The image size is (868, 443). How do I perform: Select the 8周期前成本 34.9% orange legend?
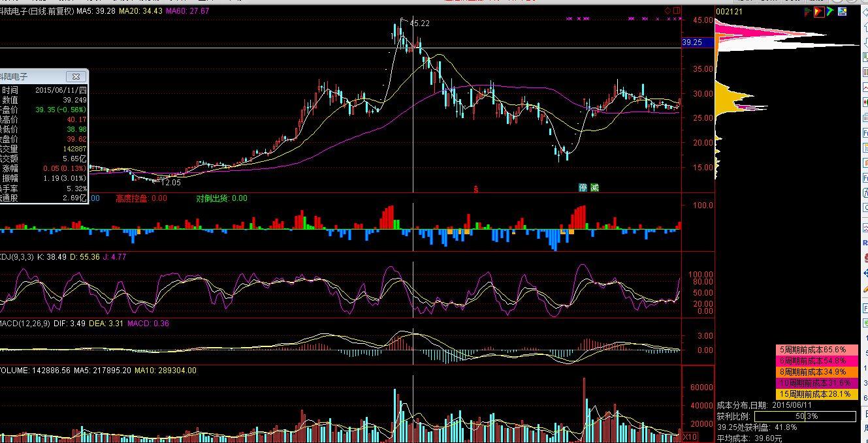816,372
